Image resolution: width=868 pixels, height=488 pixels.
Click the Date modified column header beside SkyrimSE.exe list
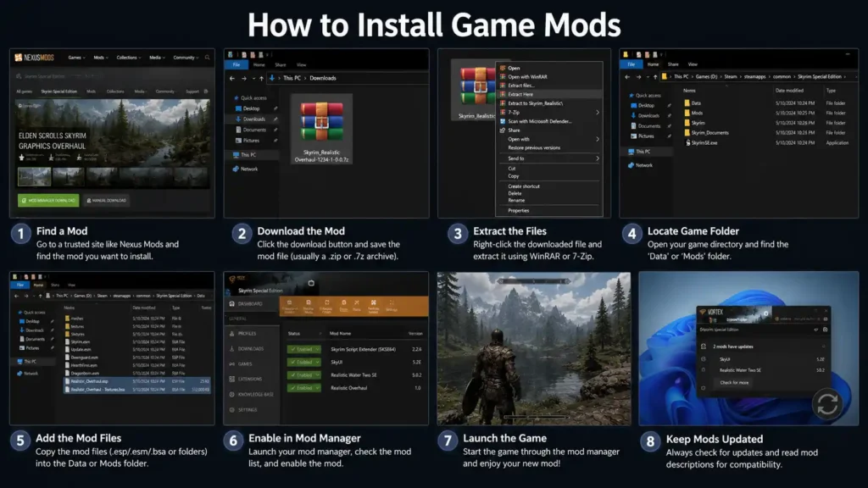click(789, 91)
